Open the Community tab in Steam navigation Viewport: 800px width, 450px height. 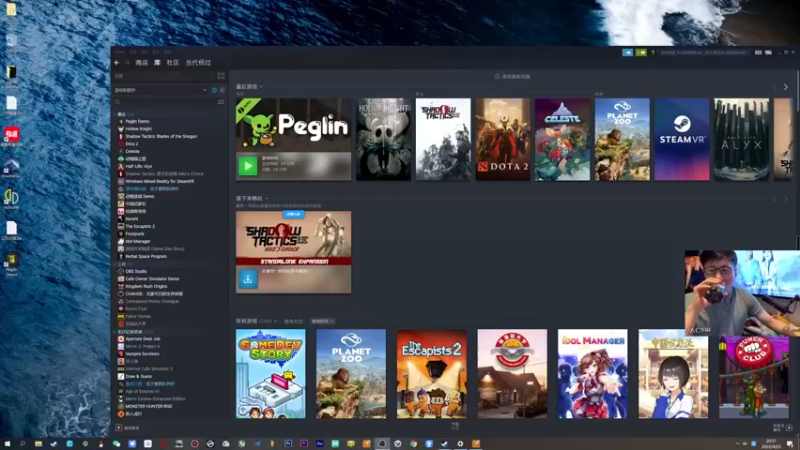[173, 63]
